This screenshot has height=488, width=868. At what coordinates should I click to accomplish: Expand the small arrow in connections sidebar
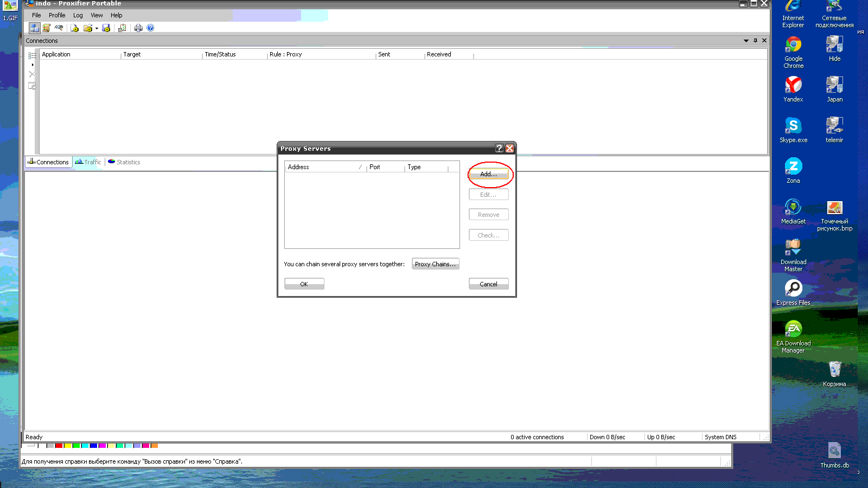[33, 65]
